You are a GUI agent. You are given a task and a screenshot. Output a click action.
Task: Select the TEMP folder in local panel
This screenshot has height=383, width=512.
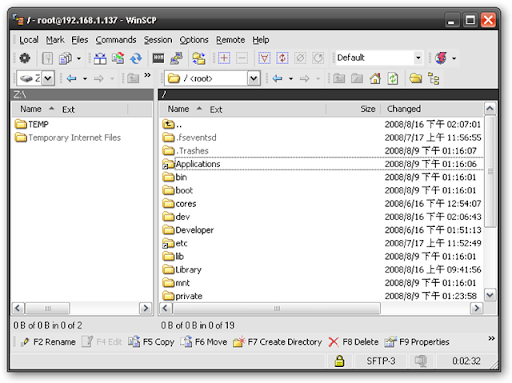32,124
